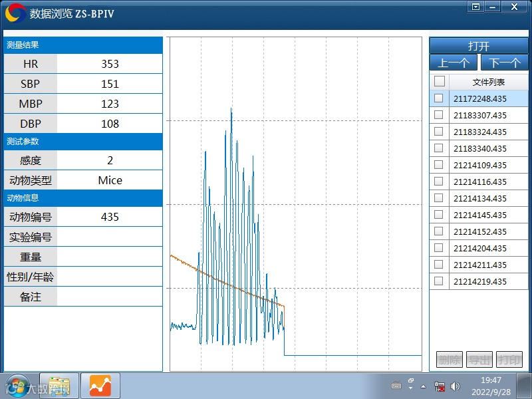Click the 删除 delete button
532x399 pixels.
pyautogui.click(x=450, y=360)
